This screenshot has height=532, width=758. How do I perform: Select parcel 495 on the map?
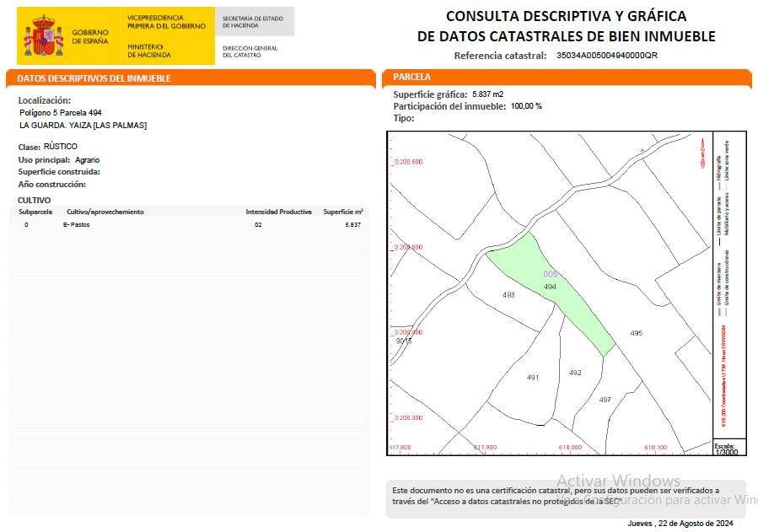pos(636,334)
